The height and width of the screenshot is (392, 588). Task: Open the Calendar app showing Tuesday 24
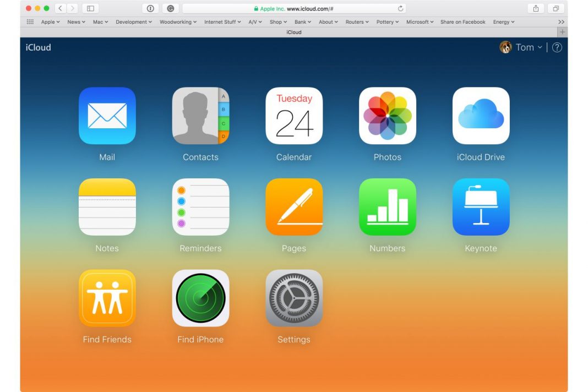click(294, 116)
